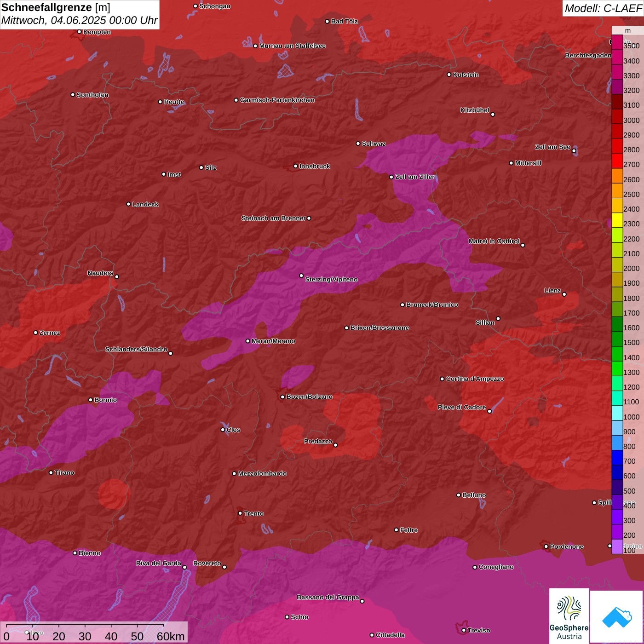Click the Conegliano town label
Screen dimensions: 644x644
click(496, 567)
